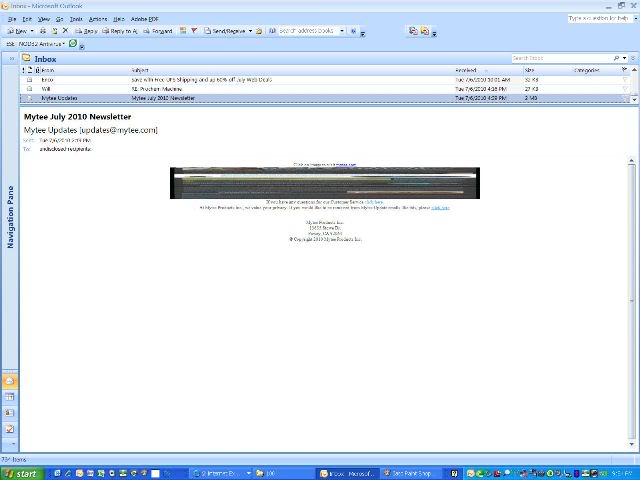Viewport: 640px width, 480px height.
Task: Click the newsletter banner image
Action: pos(324,183)
